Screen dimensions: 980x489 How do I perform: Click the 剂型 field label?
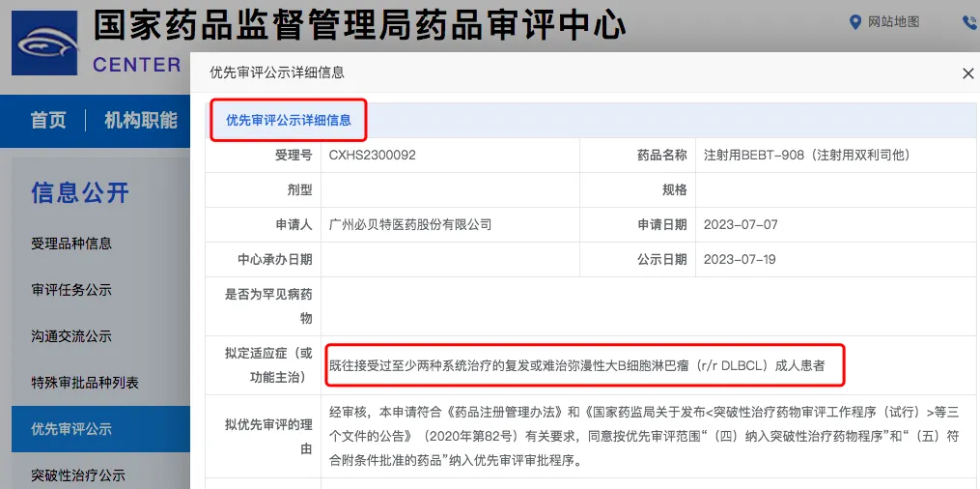pyautogui.click(x=299, y=189)
